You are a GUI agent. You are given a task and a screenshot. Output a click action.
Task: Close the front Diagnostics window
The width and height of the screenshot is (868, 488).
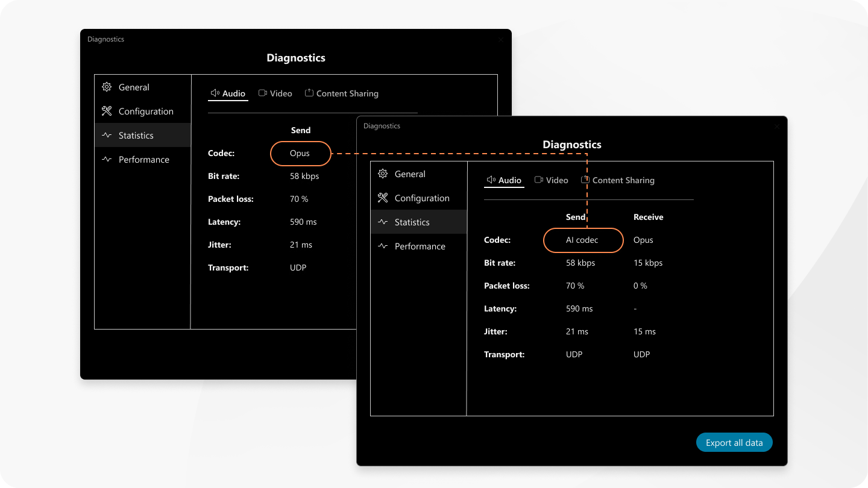click(777, 127)
